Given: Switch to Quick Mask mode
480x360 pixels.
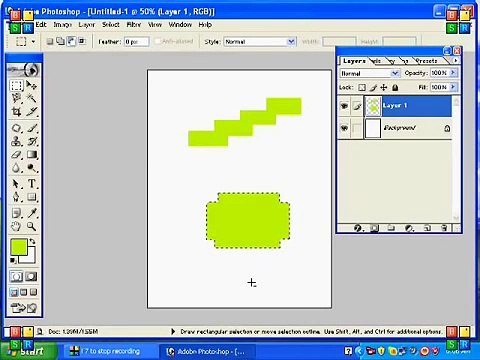Looking at the screenshot, I should 31,276.
